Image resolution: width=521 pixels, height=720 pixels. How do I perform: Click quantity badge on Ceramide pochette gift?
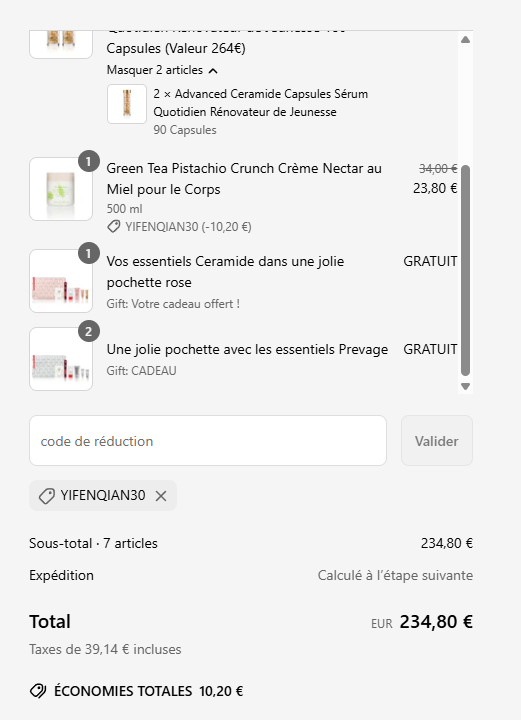pos(89,253)
